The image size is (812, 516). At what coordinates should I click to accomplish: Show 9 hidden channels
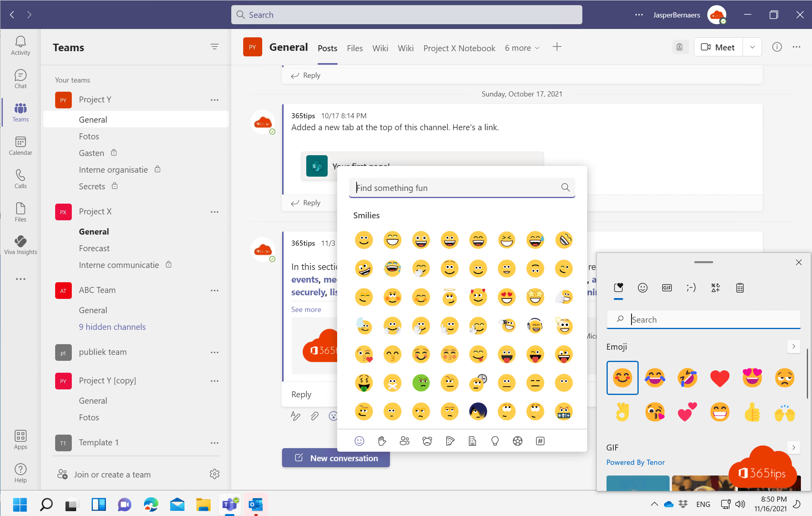[112, 327]
